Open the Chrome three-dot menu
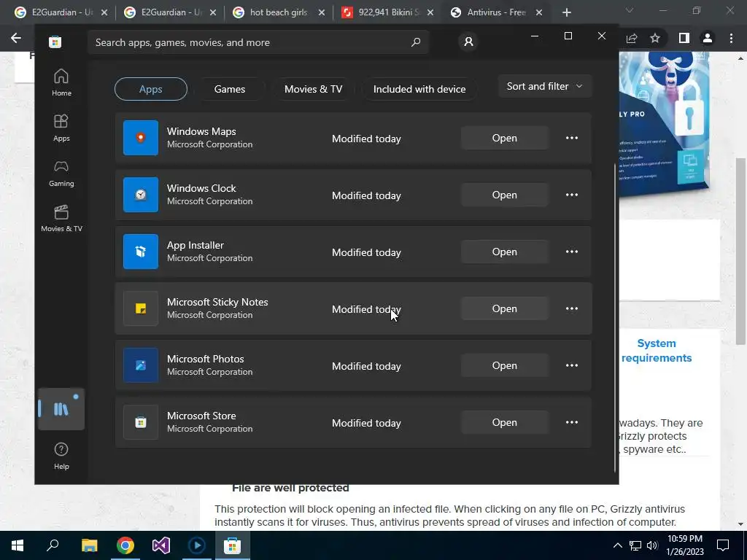The image size is (747, 560). (731, 38)
